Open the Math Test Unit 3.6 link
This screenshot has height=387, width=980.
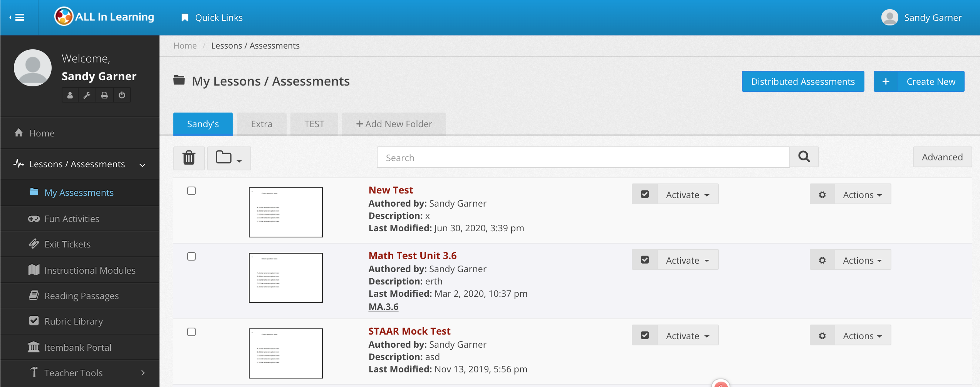[413, 256]
